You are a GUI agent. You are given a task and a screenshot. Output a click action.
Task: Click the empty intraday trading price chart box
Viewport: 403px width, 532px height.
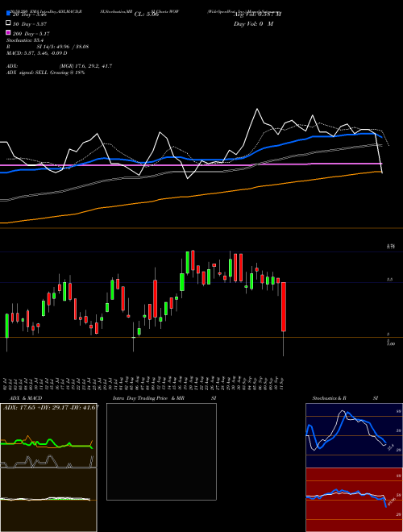161,451
